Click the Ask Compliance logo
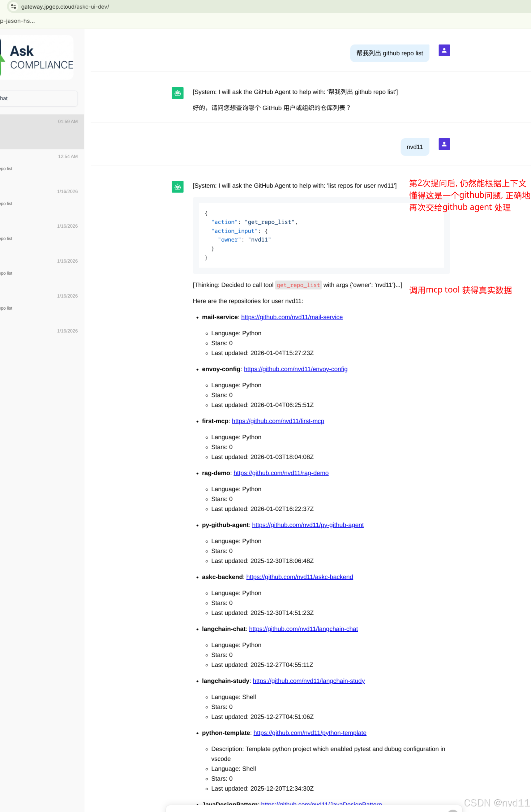This screenshot has height=812, width=531. coord(36,57)
